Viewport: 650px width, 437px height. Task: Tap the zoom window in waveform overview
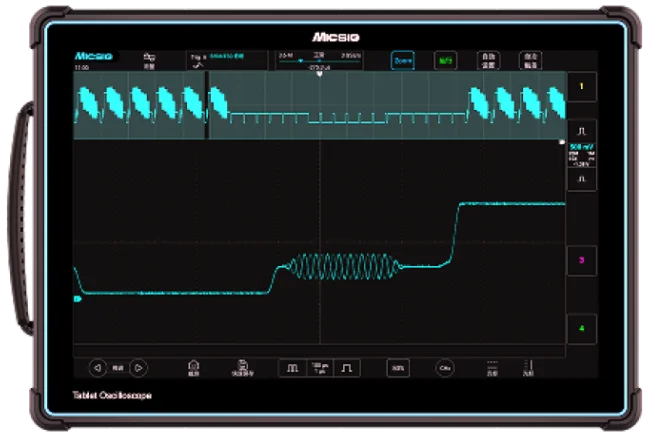[x=207, y=105]
